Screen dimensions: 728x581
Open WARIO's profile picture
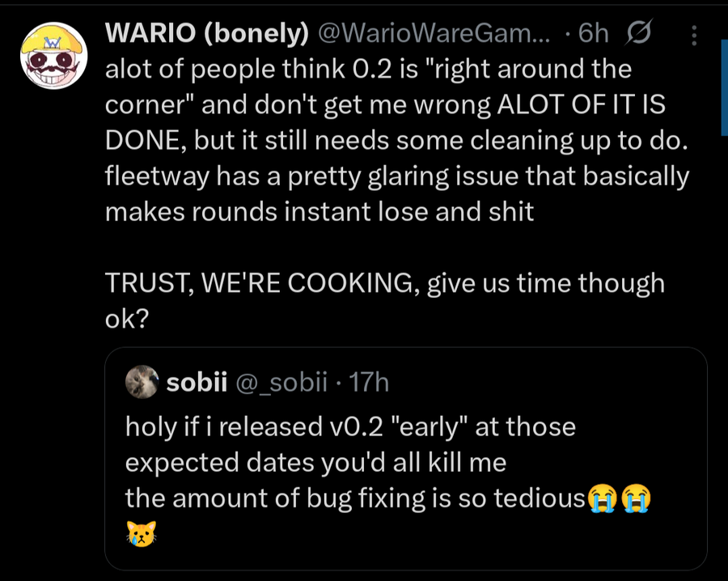click(54, 55)
